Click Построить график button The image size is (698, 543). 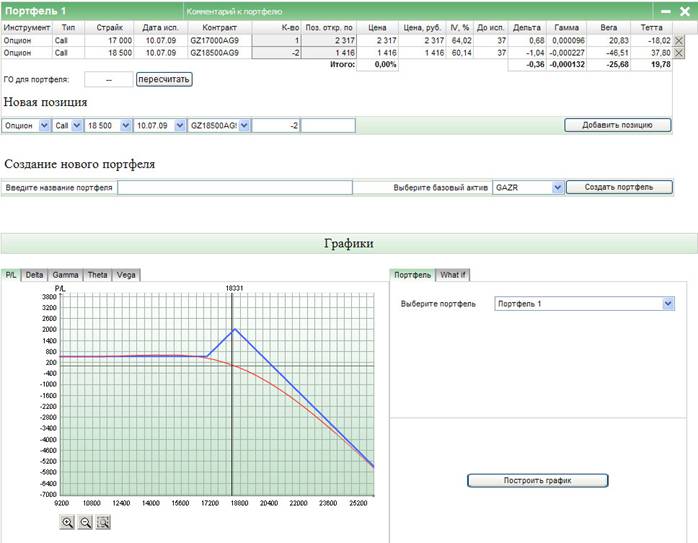coord(537,480)
